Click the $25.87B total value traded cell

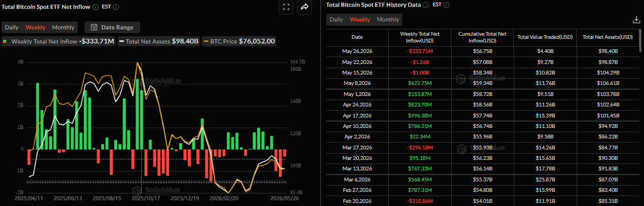coord(545,179)
